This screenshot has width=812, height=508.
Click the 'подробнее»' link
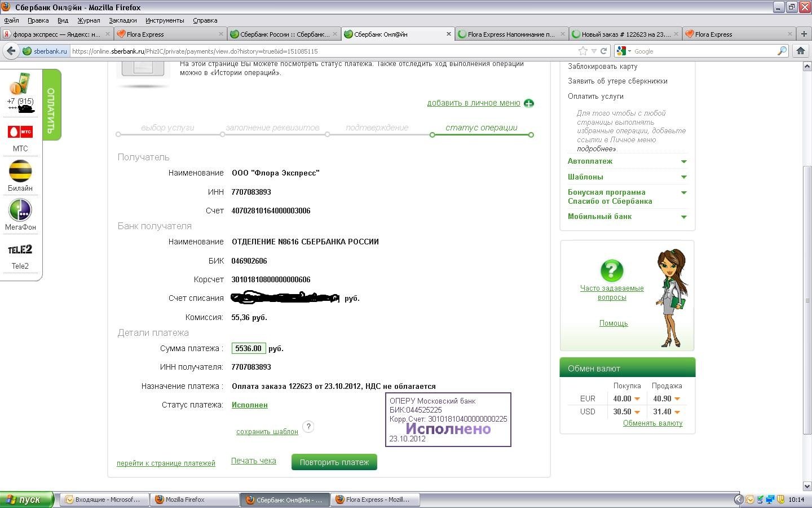click(x=596, y=149)
